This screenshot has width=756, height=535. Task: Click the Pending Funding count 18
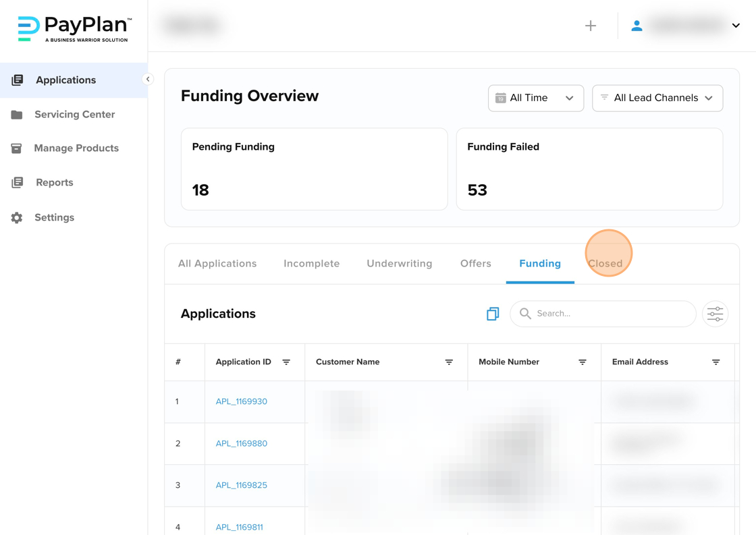click(x=200, y=190)
